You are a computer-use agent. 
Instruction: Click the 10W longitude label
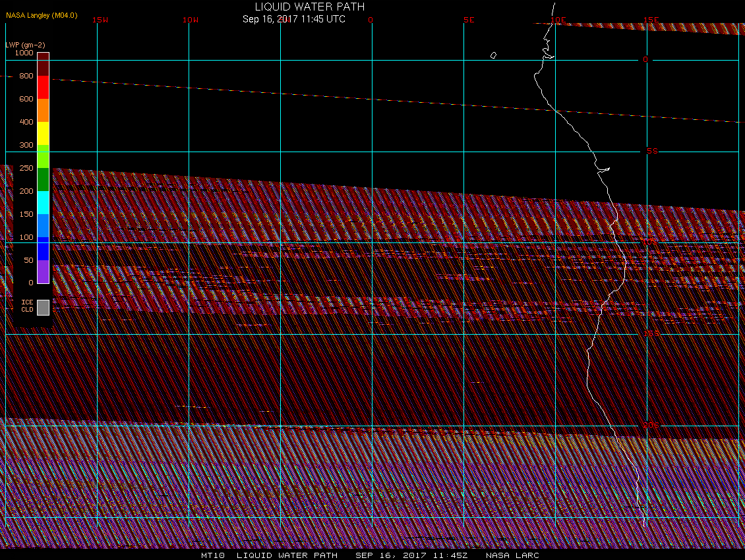click(x=191, y=20)
